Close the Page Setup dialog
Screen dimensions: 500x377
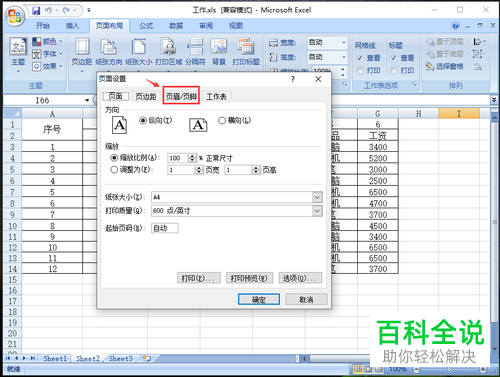[x=318, y=79]
